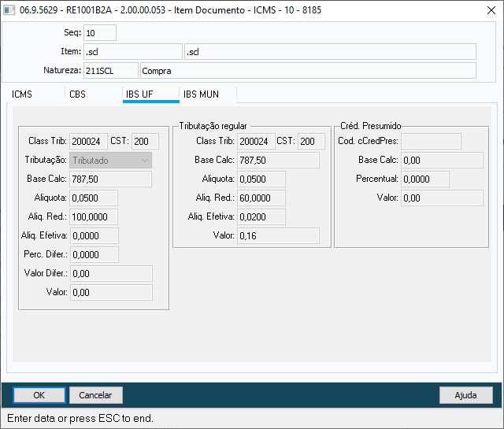Click the 'Cod. cCredPres:' label

pos(368,141)
